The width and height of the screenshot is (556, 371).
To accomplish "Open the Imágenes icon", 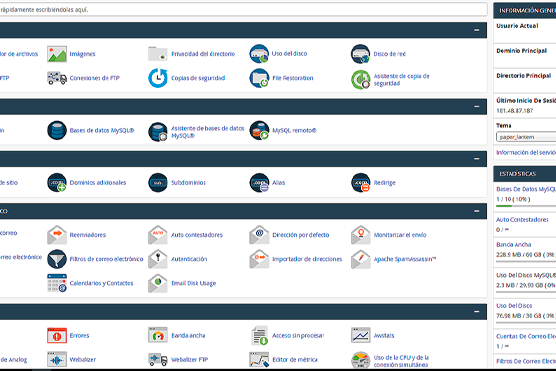I will (57, 54).
